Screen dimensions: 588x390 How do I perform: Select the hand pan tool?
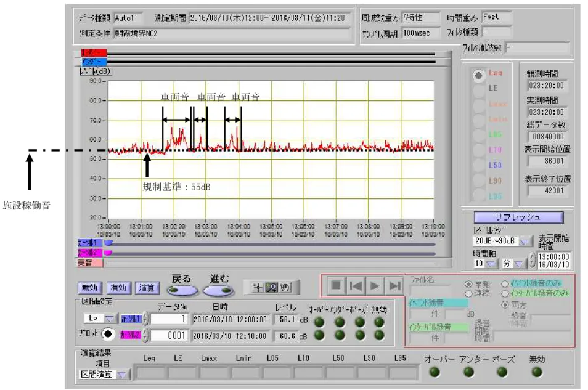click(285, 288)
